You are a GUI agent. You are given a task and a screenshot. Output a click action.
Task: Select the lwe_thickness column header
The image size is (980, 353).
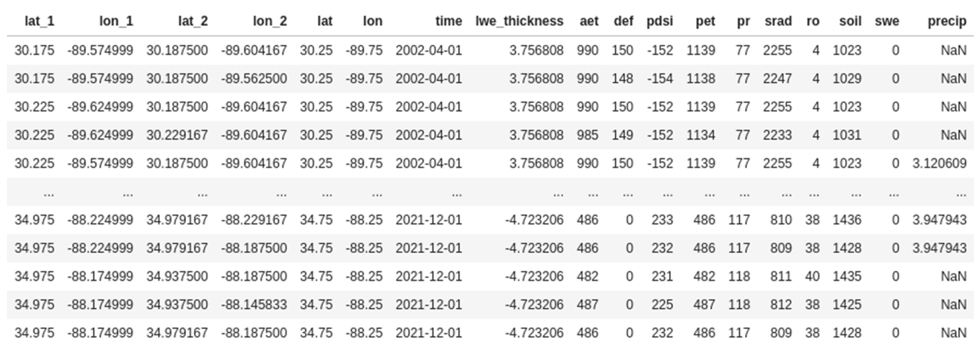click(x=519, y=21)
